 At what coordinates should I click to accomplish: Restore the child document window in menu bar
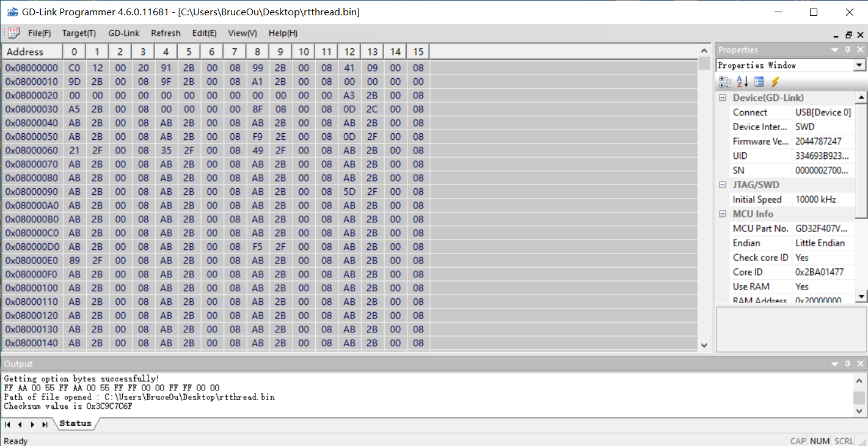[x=848, y=35]
